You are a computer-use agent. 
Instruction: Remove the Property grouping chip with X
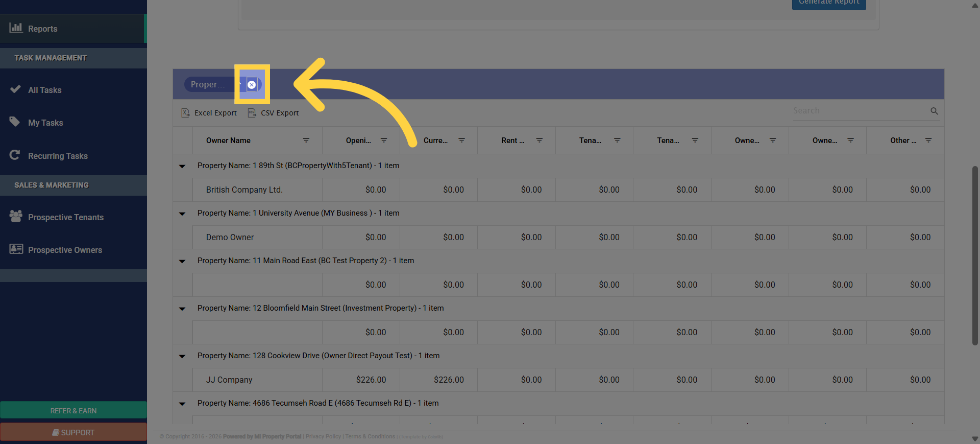(x=252, y=85)
